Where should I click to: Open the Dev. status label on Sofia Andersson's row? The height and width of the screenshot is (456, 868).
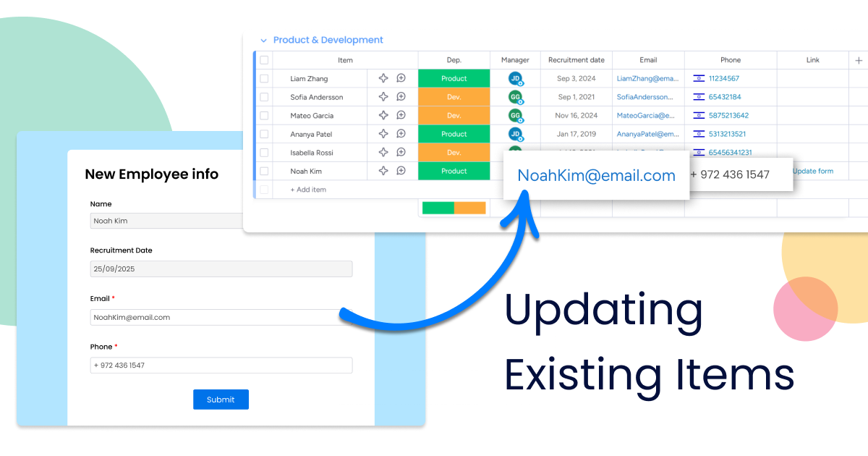454,96
